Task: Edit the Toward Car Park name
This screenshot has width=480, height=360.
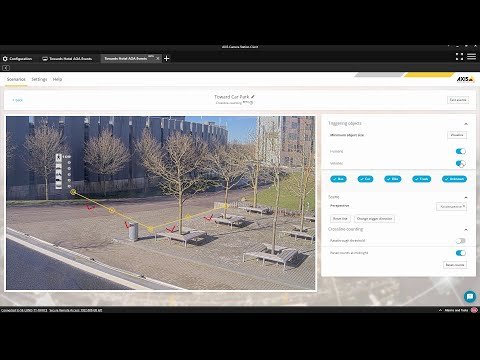Action: 253,97
